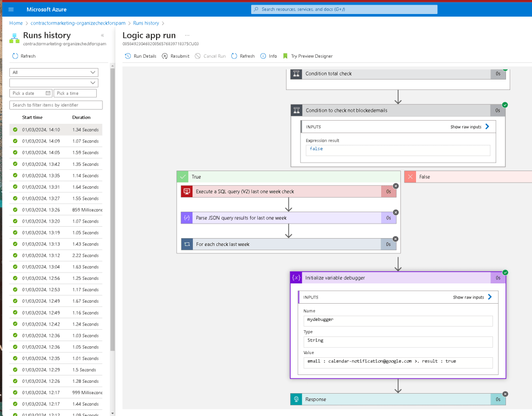Image resolution: width=532 pixels, height=416 pixels.
Task: Click the Try Preview Designer bookmark icon
Action: [286, 56]
